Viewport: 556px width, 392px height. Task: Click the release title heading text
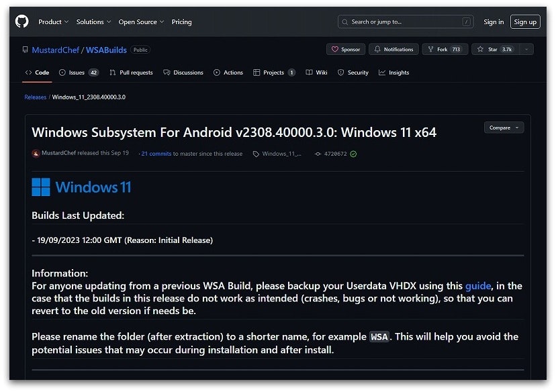pyautogui.click(x=234, y=132)
